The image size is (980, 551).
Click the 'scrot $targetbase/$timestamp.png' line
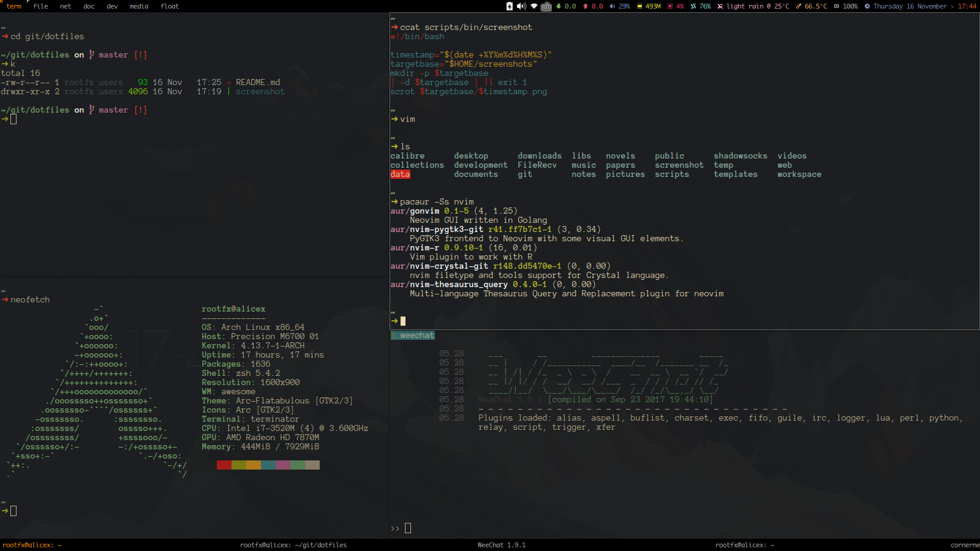click(469, 92)
